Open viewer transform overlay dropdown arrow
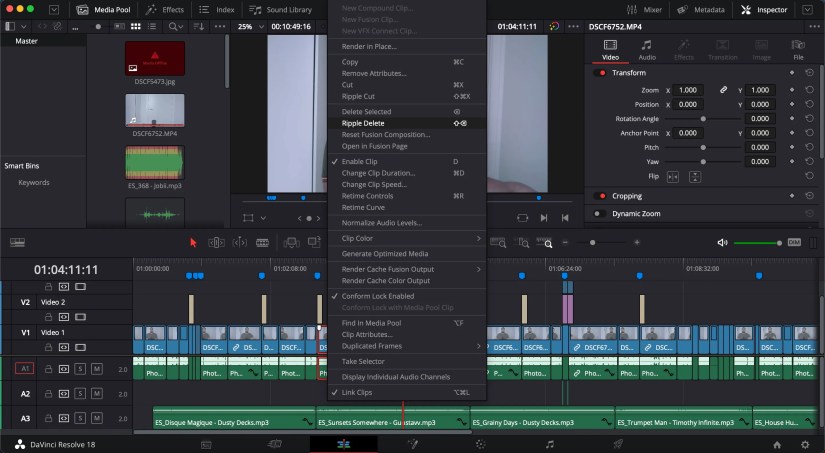The height and width of the screenshot is (453, 825). [263, 218]
